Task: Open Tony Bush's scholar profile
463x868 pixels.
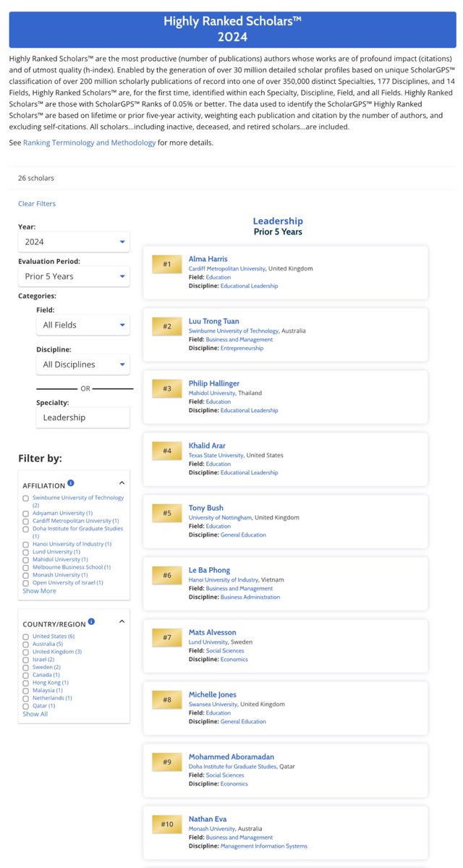Action: coord(206,508)
